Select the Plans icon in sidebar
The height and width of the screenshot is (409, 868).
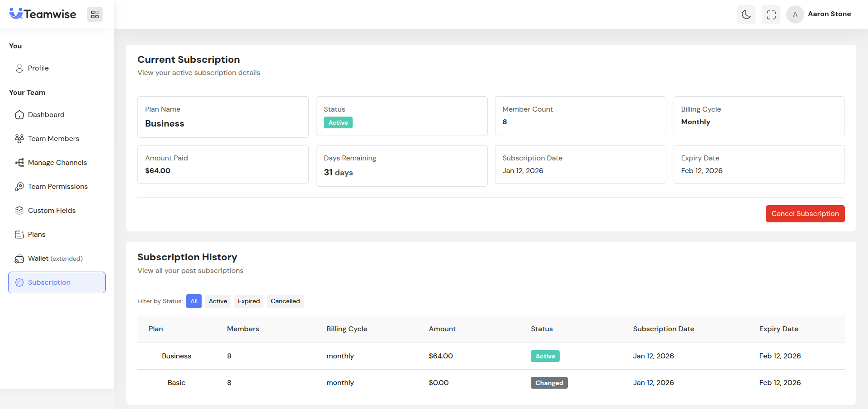[19, 234]
